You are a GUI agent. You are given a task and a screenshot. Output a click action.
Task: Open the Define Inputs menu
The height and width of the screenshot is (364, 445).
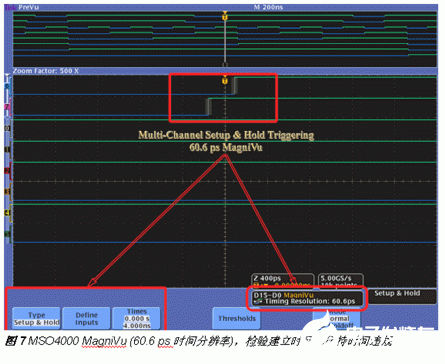[x=87, y=318]
